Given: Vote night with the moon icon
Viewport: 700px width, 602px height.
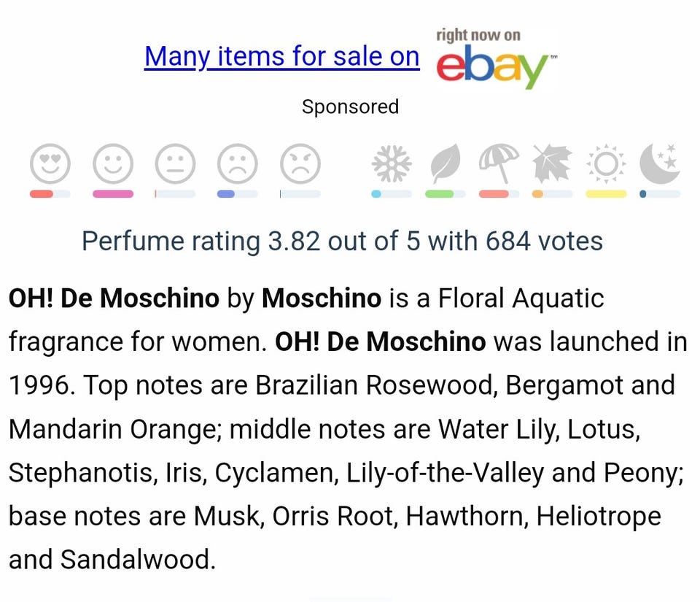Looking at the screenshot, I should click(660, 164).
